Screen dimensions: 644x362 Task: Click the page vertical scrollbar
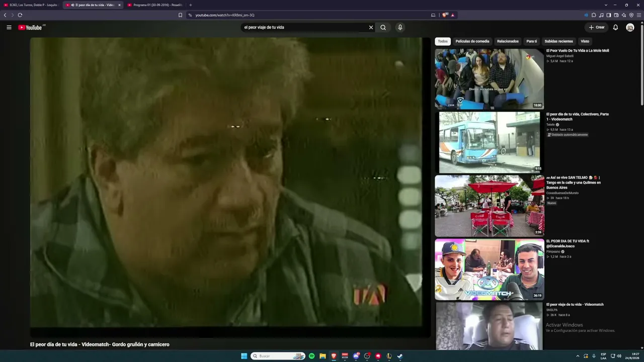point(641,65)
